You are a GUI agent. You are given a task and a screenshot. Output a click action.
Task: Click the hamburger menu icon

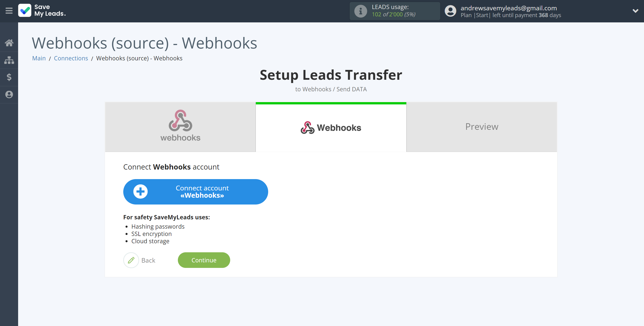pyautogui.click(x=9, y=11)
